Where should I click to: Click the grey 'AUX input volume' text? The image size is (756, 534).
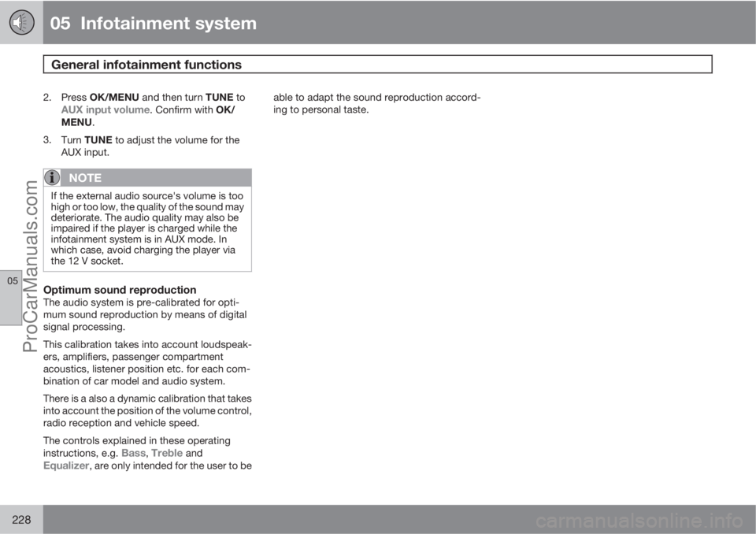click(105, 109)
